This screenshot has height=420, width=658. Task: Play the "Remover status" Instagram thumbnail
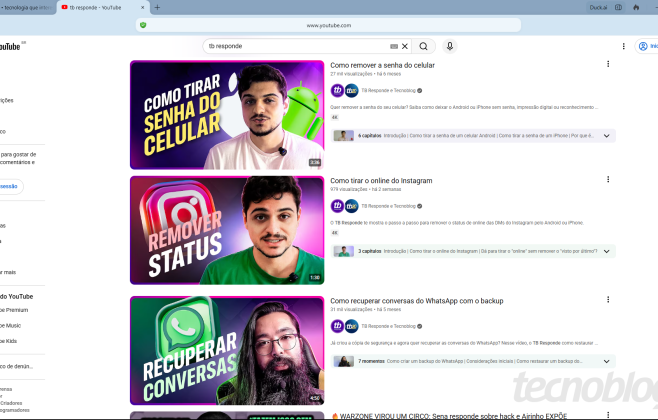pos(227,230)
